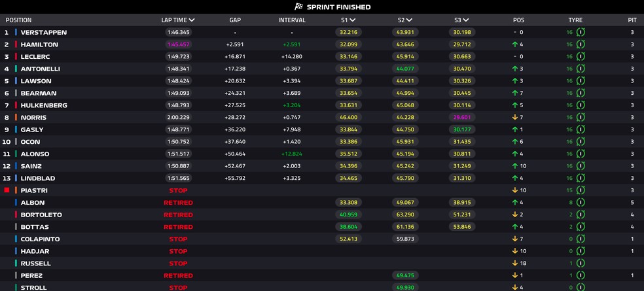Select driver name LECLERC
This screenshot has height=291, width=644.
click(x=35, y=57)
